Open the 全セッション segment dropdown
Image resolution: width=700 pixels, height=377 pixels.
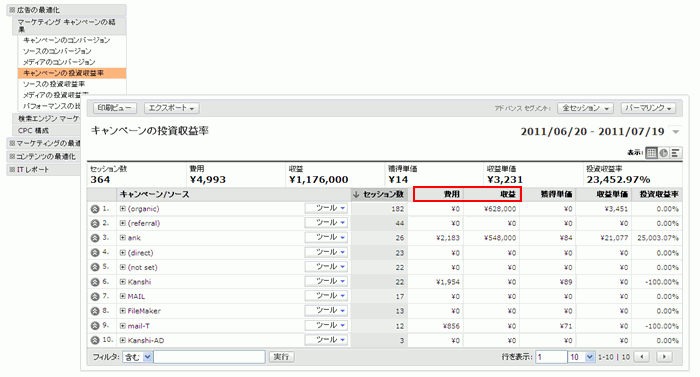pos(585,108)
